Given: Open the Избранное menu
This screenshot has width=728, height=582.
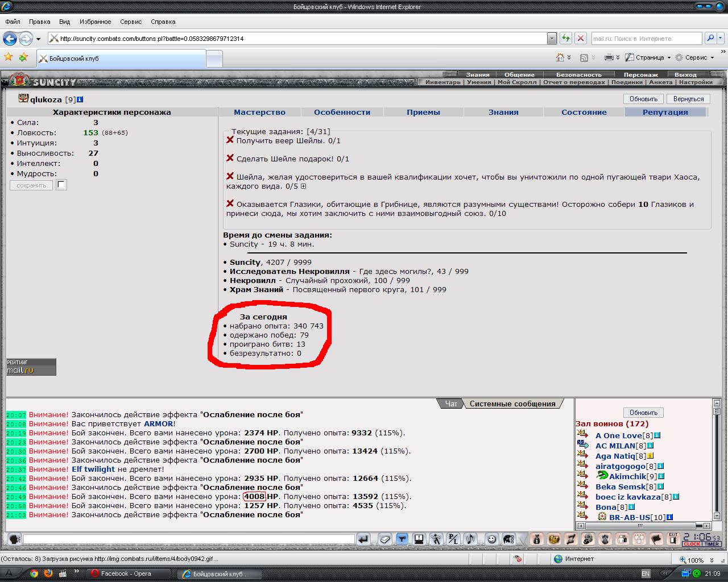Looking at the screenshot, I should tap(95, 22).
